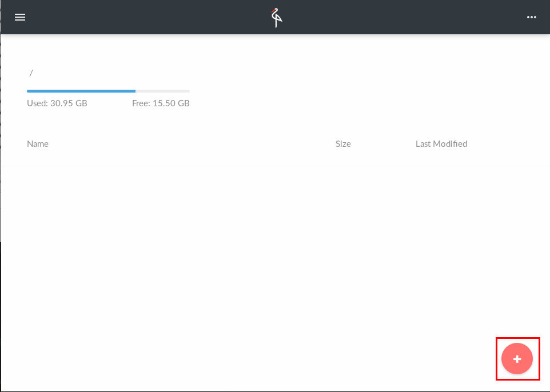Image resolution: width=550 pixels, height=392 pixels.
Task: Toggle sorting by clicking the Name column
Action: pos(38,143)
